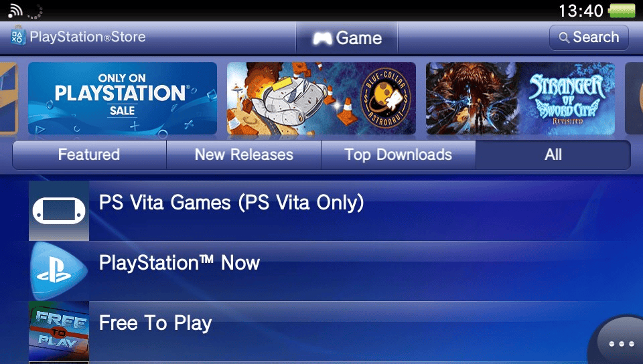Image resolution: width=643 pixels, height=364 pixels.
Task: Open Stranger of Sword City Revisited banner
Action: click(x=520, y=98)
